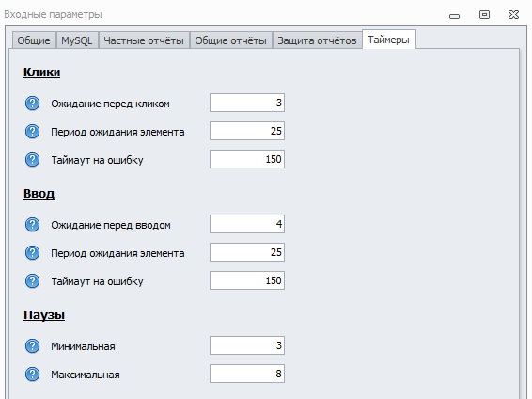
Task: Open help for Ожидание перед кликом
Action: [32, 103]
